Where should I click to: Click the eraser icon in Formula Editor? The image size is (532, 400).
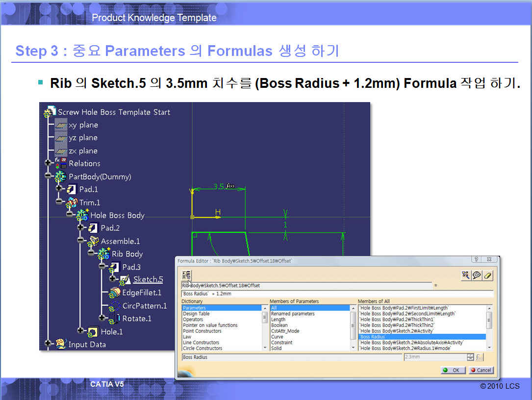coord(487,275)
